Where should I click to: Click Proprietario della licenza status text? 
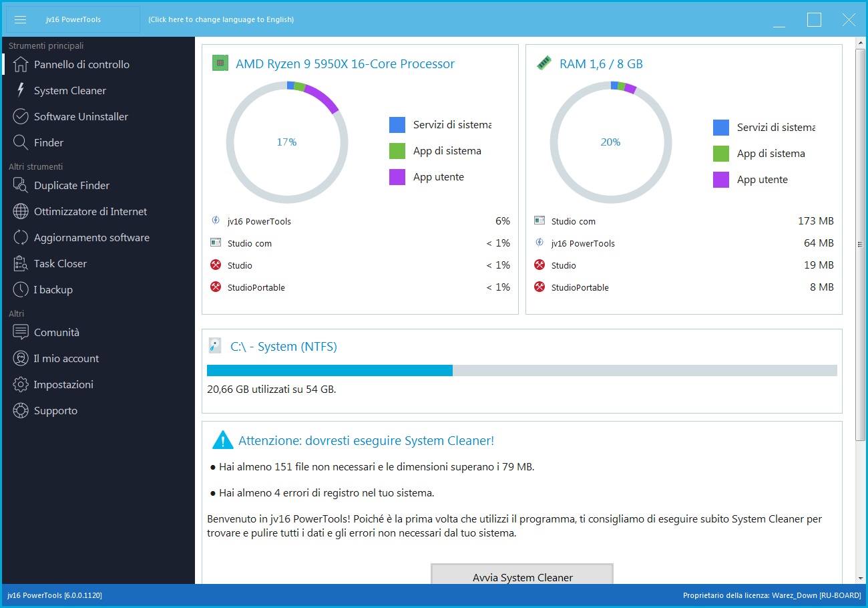click(x=772, y=595)
